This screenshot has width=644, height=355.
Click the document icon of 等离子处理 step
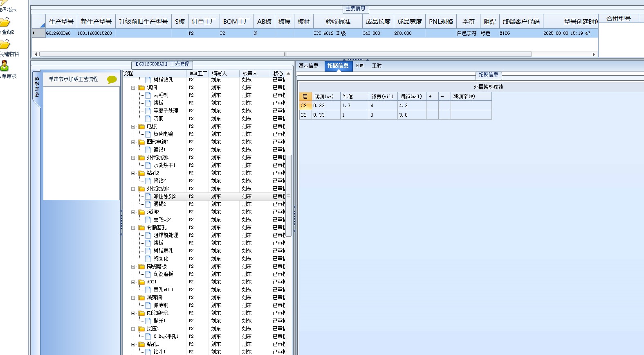coord(148,111)
